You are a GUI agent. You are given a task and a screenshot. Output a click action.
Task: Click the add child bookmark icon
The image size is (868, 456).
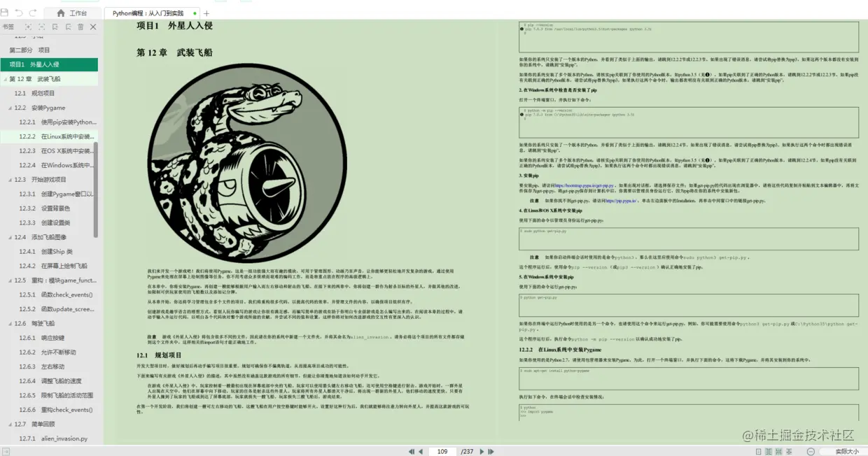point(67,27)
